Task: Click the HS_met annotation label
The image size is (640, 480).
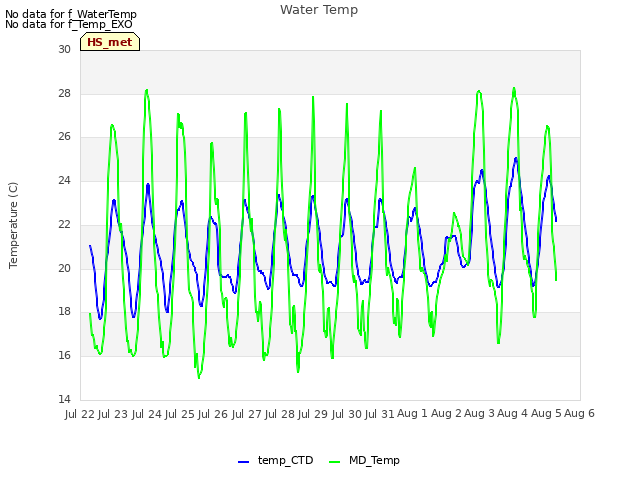Action: coord(110,42)
